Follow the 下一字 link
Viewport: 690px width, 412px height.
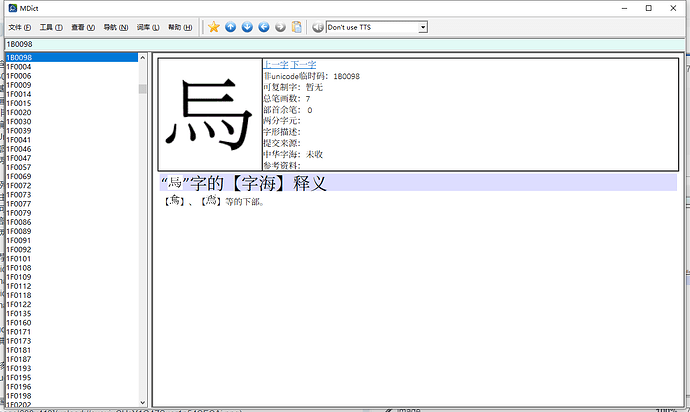[303, 65]
